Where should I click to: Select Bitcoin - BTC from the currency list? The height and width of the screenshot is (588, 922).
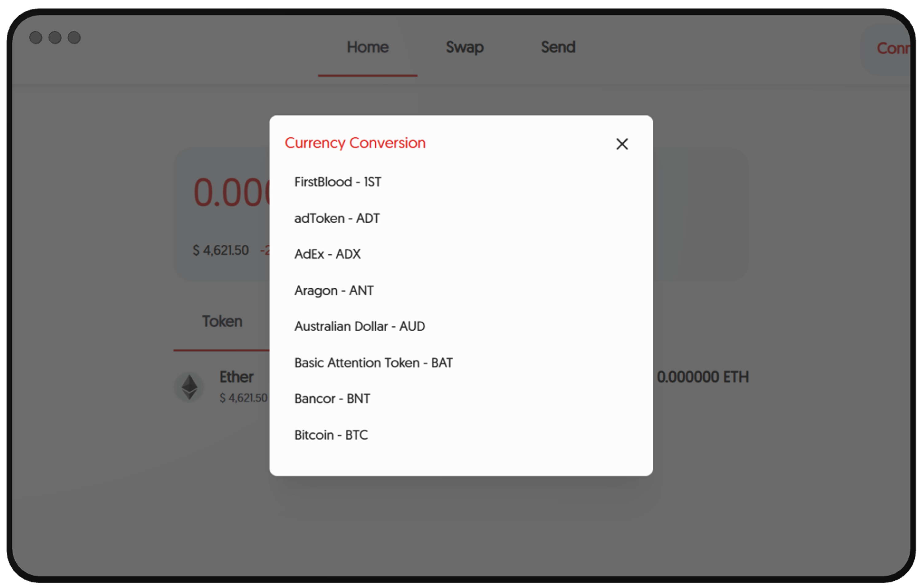331,434
